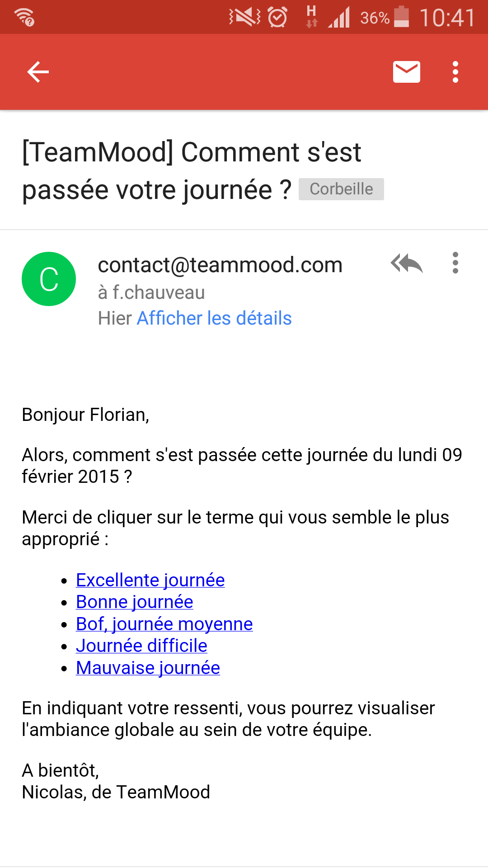Click the Excellente journée link

coord(150,580)
